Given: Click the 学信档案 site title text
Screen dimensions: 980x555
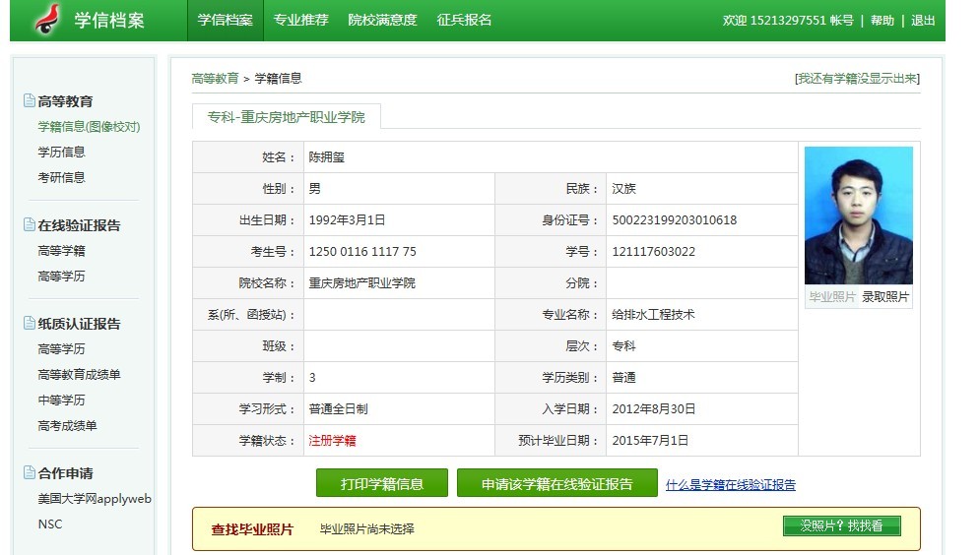Looking at the screenshot, I should [x=109, y=20].
